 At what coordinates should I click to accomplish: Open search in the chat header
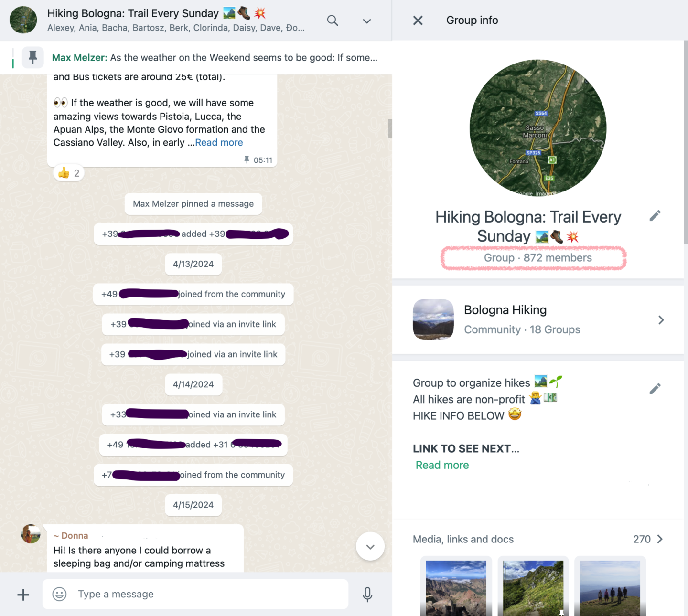[333, 21]
